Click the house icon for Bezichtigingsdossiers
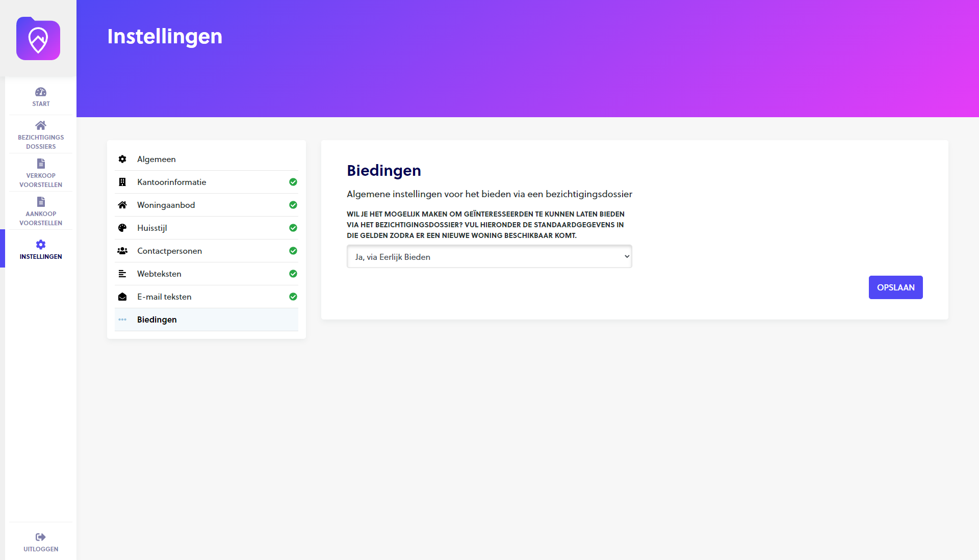Viewport: 979px width, 560px height. [41, 125]
